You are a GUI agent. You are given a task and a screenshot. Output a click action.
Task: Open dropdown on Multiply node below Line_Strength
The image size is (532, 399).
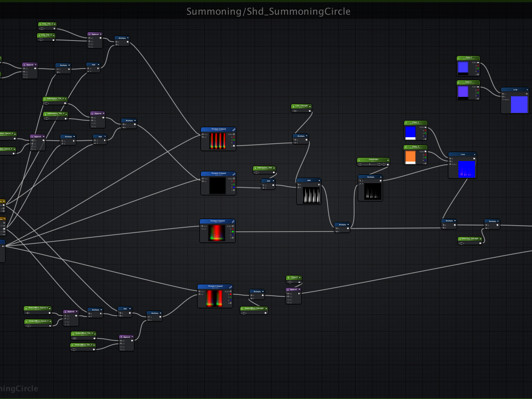(307, 136)
